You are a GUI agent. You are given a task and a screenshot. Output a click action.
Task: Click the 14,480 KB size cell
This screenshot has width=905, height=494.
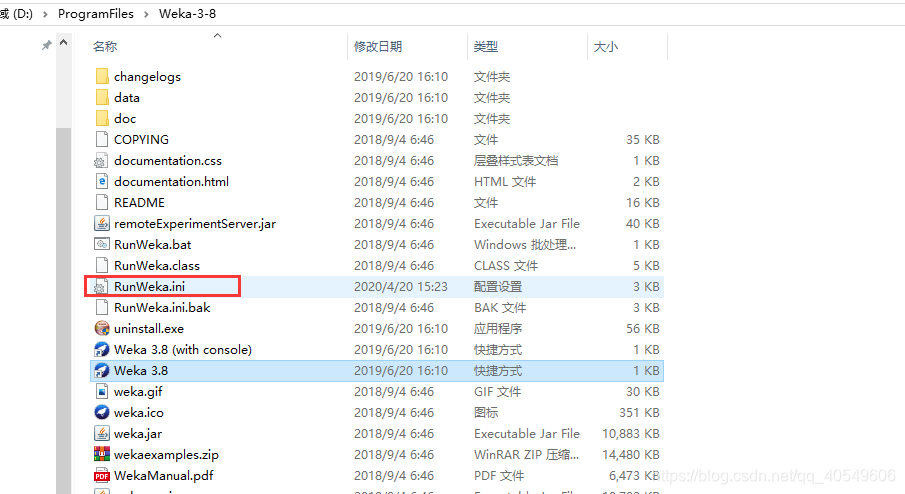630,455
